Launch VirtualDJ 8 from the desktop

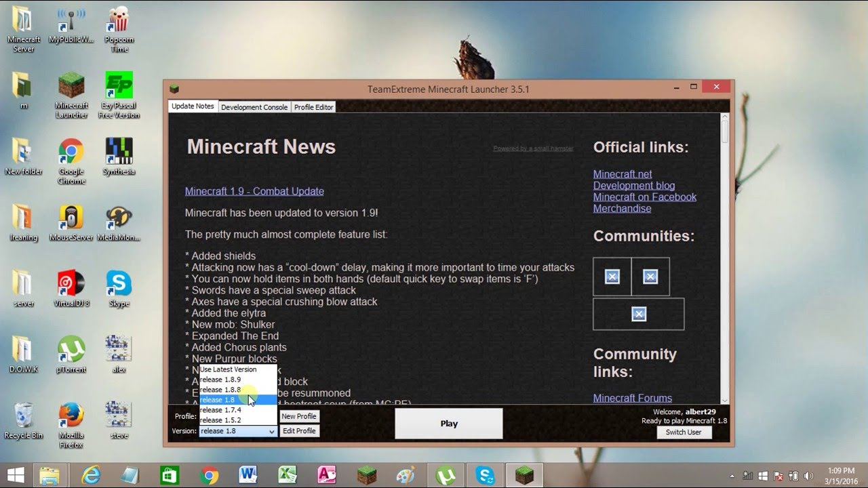click(x=71, y=289)
